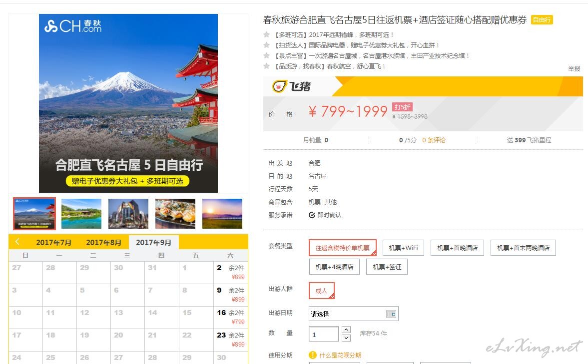Click the price ¥799~1999
Screen dimensions: 588x364
(348, 111)
